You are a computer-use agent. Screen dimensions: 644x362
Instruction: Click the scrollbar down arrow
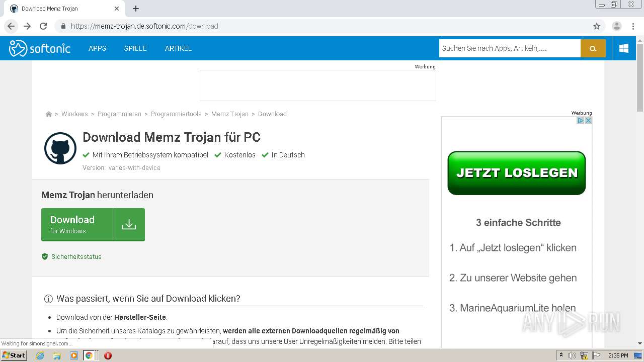(640, 344)
